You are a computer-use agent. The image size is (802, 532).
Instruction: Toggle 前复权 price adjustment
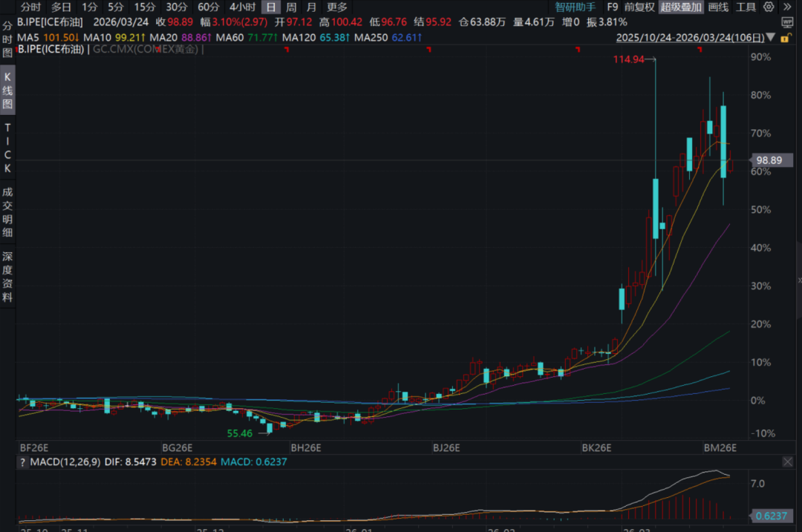[x=639, y=7]
